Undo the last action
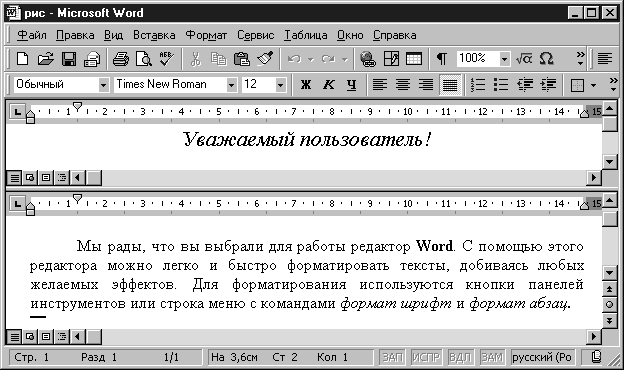This screenshot has height=370, width=624. [x=294, y=59]
